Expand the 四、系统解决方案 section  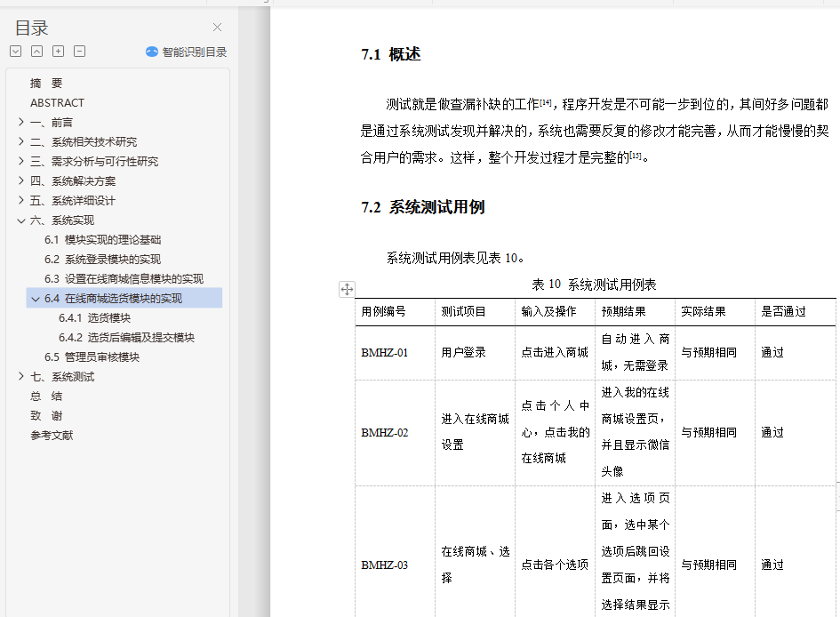[21, 180]
